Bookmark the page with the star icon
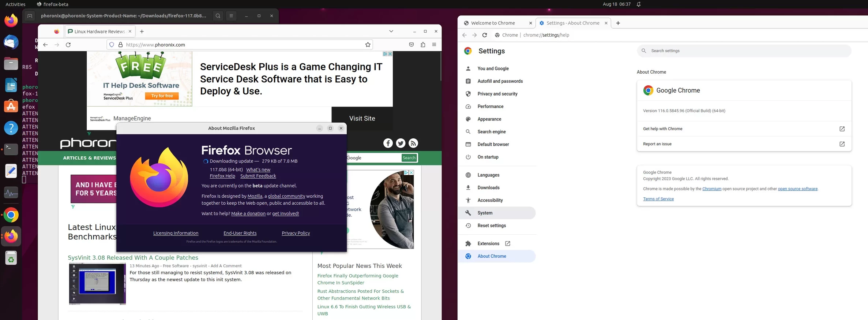868x320 pixels. coord(368,45)
